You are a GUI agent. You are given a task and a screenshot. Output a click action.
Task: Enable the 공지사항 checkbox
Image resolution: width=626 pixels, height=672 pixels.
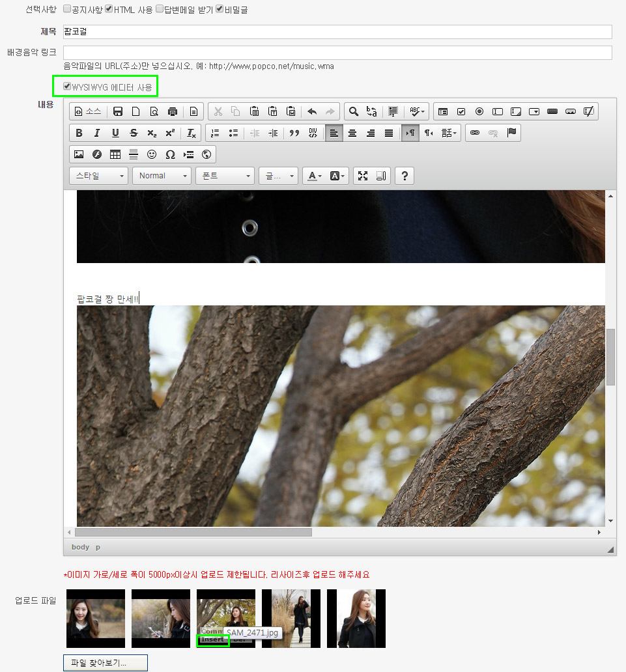pyautogui.click(x=67, y=10)
